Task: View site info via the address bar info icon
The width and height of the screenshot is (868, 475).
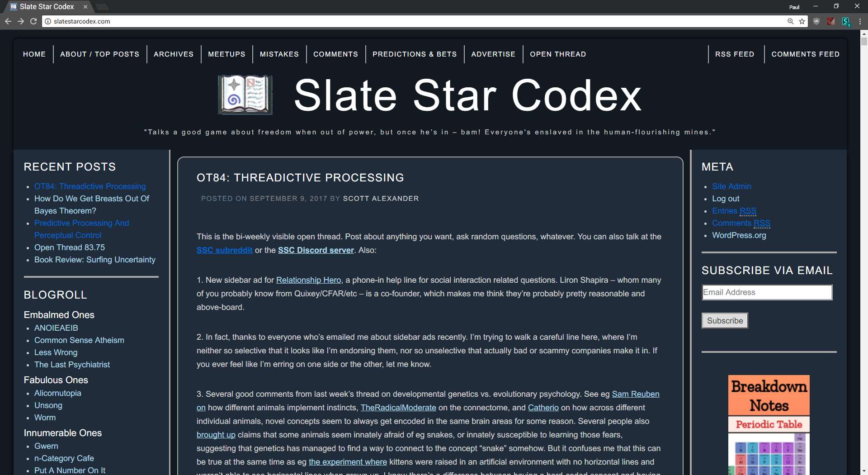Action: (47, 21)
